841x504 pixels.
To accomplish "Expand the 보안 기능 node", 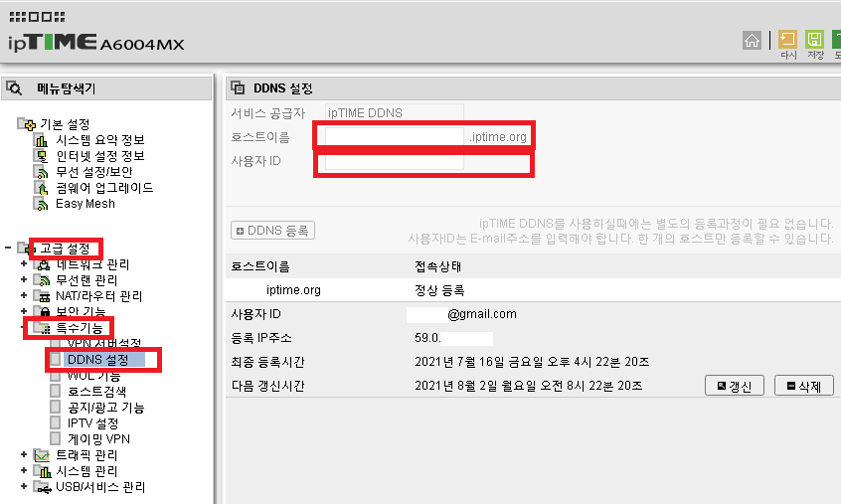I will 24,311.
